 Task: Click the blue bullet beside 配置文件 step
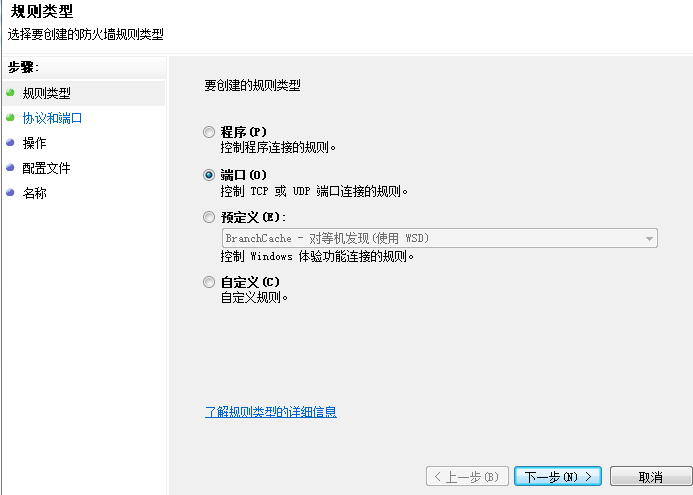(11, 168)
